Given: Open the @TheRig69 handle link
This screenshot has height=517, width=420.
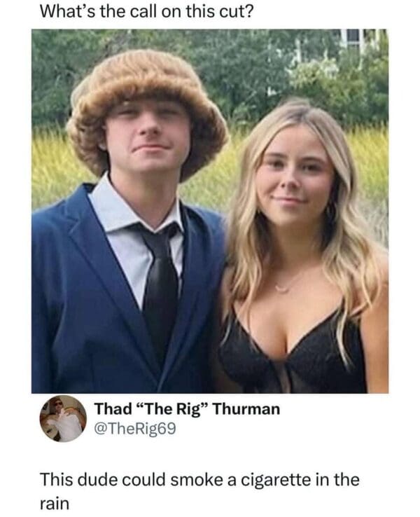Looking at the screenshot, I should click(x=135, y=429).
